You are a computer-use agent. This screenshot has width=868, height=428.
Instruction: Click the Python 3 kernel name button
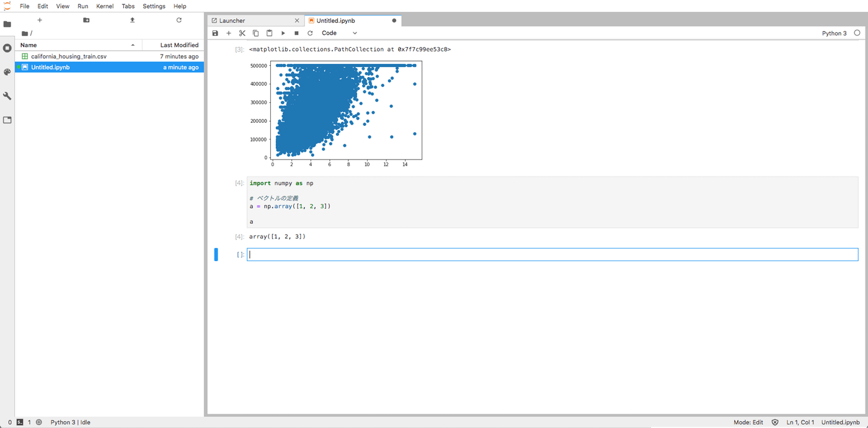click(x=834, y=33)
